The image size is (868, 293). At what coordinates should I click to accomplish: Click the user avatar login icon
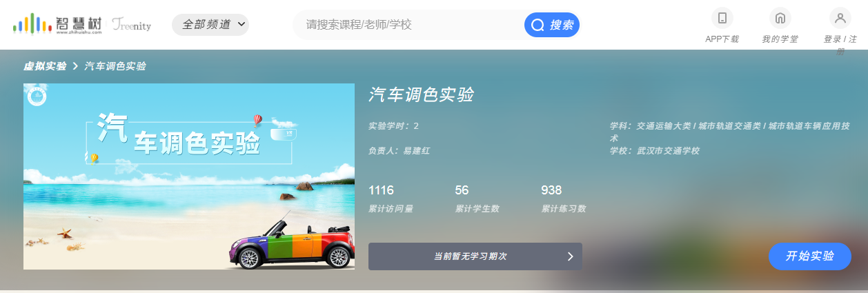[x=840, y=18]
